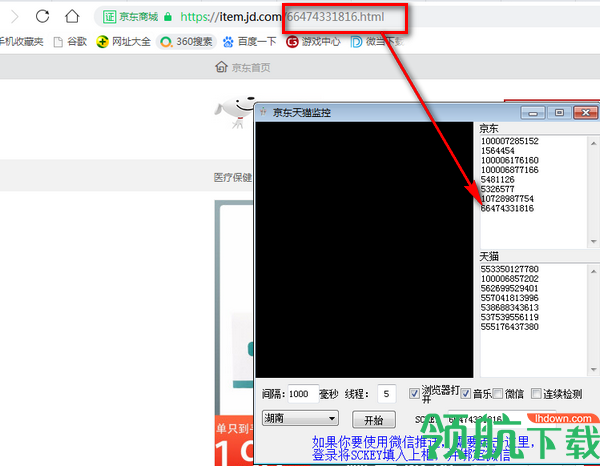This screenshot has height=466, width=600.
Task: Click 天猫 list scroll down arrow
Action: pyautogui.click(x=593, y=370)
